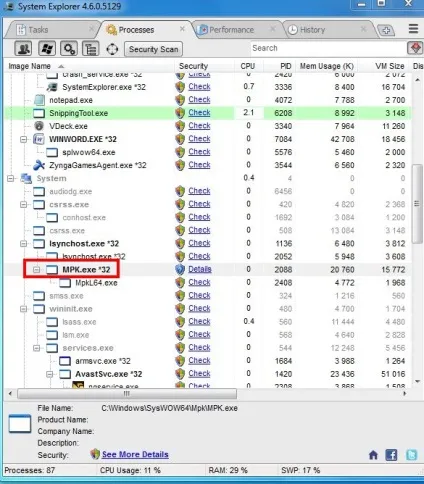This screenshot has width=424, height=484.
Task: Click the notepad.exe notepad icon
Action: [39, 100]
